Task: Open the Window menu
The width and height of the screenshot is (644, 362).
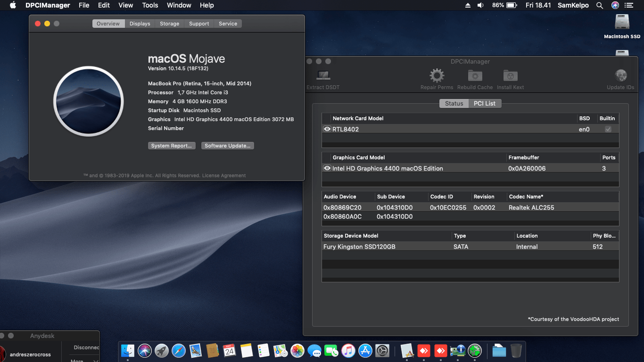Action: (x=179, y=5)
